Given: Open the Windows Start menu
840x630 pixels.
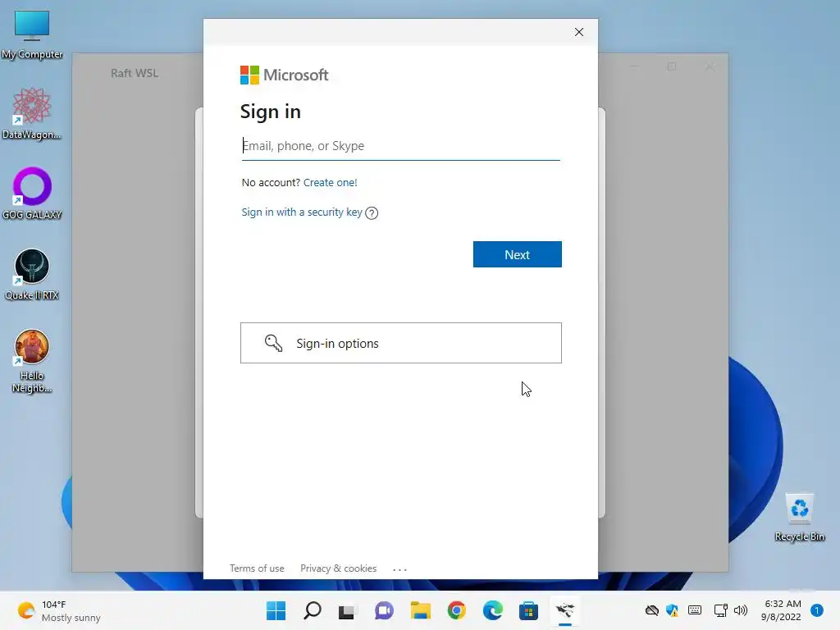Looking at the screenshot, I should tap(276, 610).
